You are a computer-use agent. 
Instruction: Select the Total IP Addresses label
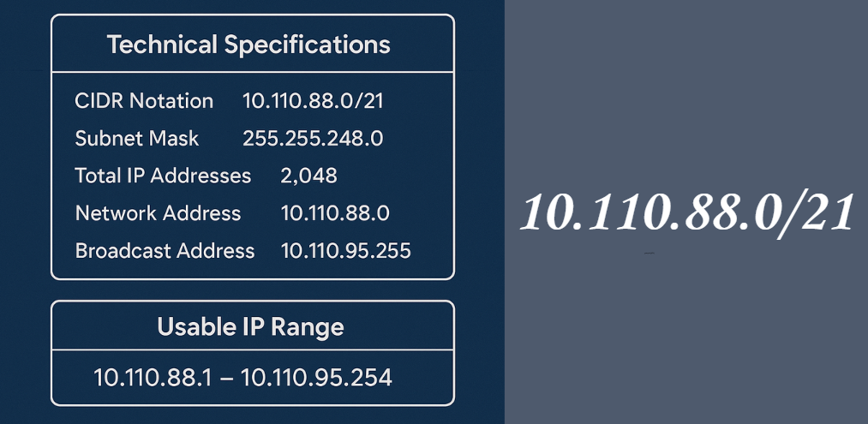point(163,176)
